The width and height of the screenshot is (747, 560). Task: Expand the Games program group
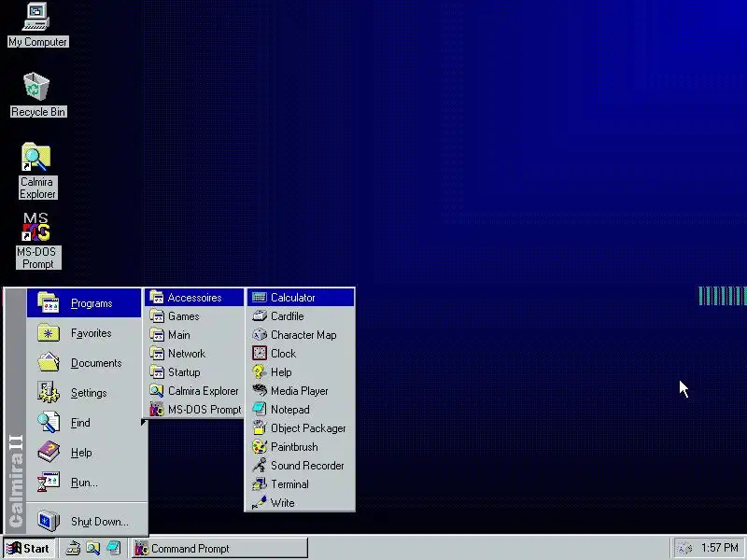coord(194,316)
